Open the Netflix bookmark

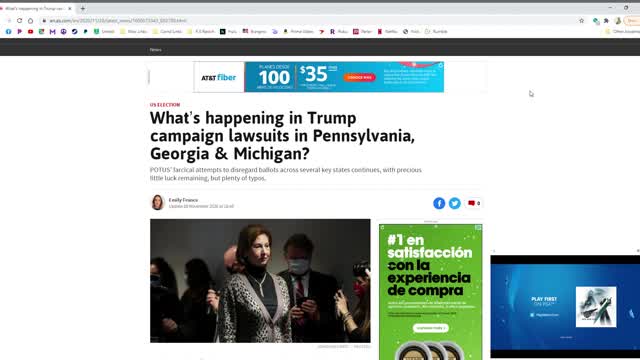click(387, 31)
